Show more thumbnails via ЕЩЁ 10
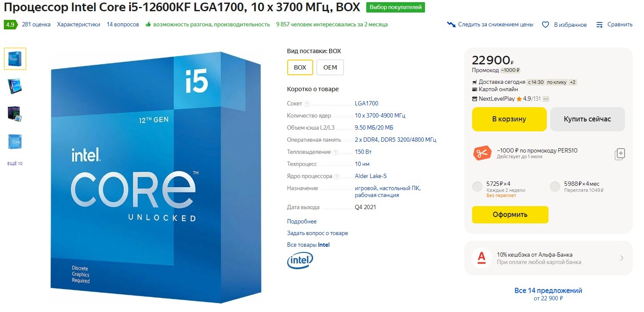This screenshot has height=312, width=644. point(15,164)
